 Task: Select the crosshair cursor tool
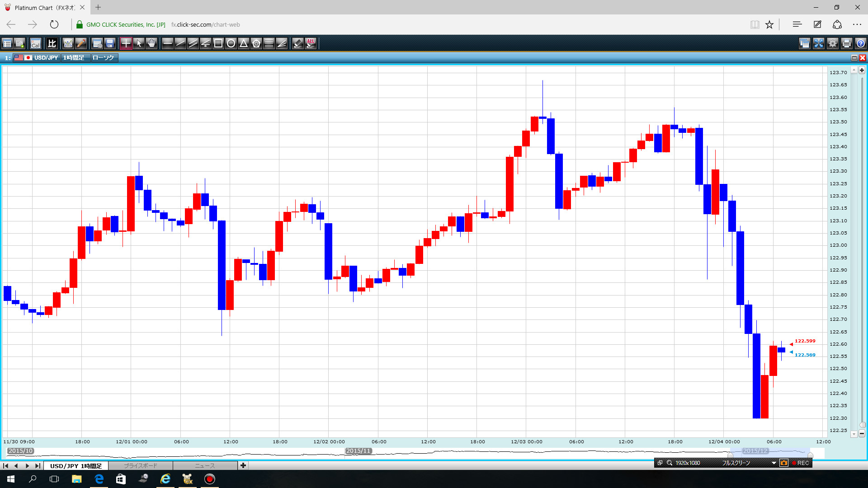[x=126, y=43]
